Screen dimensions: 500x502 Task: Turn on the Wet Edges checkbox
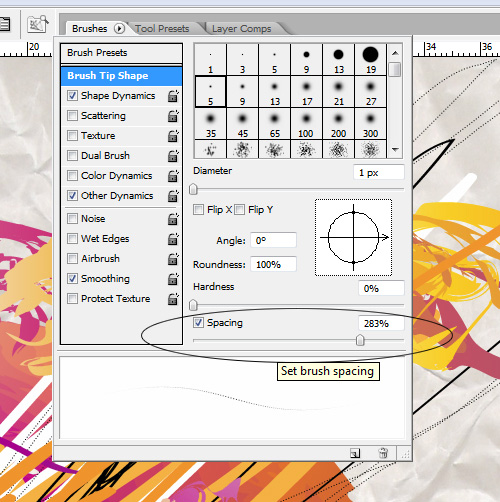point(72,239)
